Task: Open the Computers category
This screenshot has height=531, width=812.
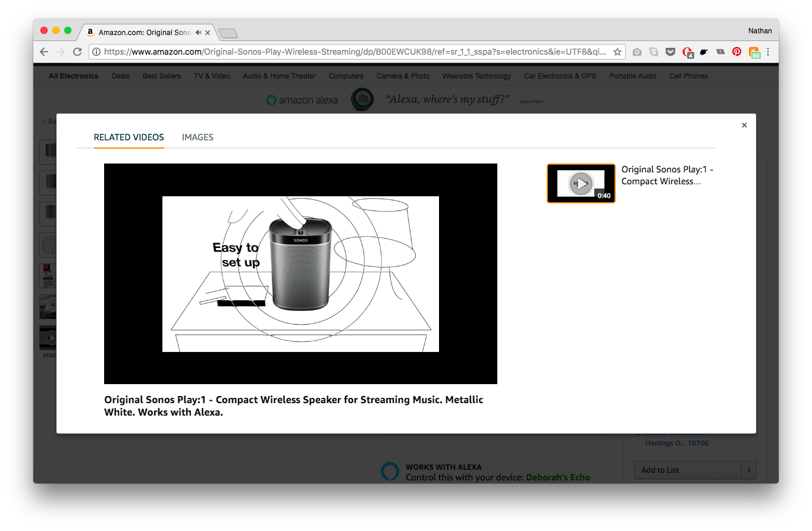Action: [x=346, y=76]
